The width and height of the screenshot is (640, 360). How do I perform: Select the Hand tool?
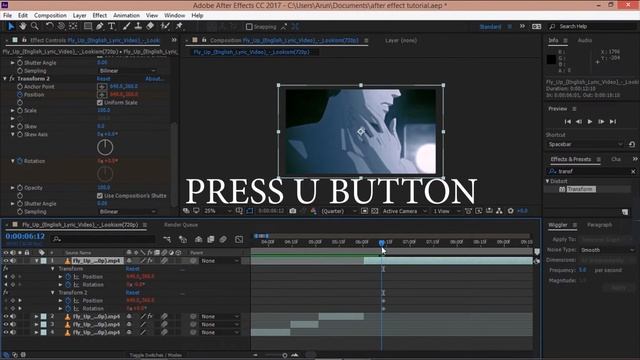pos(22,27)
